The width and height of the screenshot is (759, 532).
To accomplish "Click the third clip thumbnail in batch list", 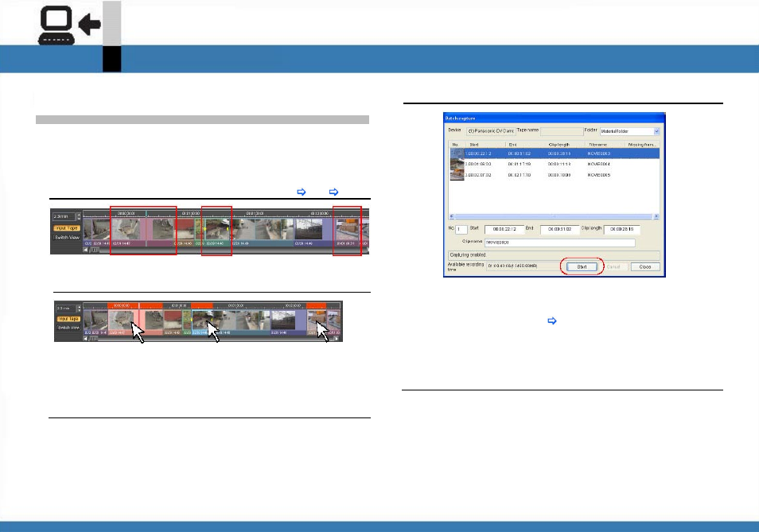I will click(x=457, y=175).
